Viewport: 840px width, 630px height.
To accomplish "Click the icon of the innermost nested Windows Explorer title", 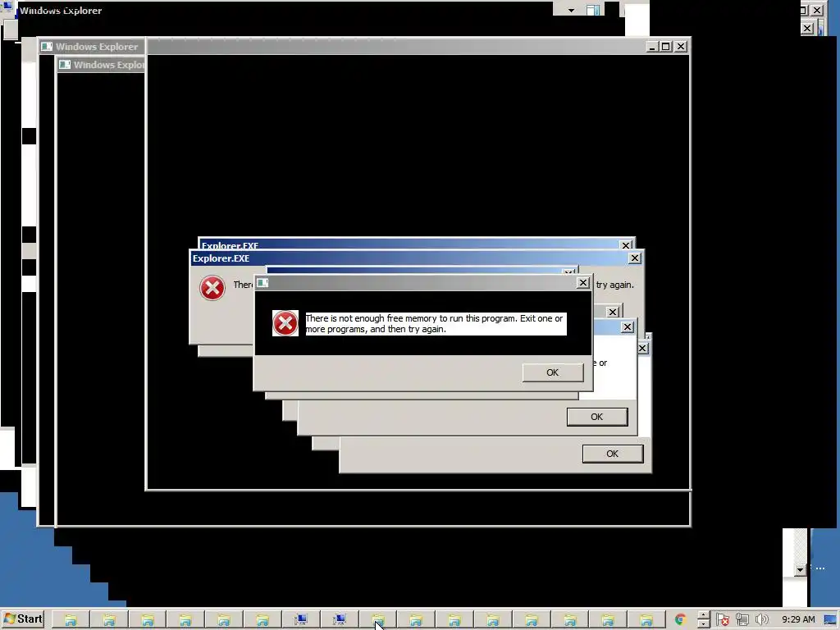I will [65, 65].
